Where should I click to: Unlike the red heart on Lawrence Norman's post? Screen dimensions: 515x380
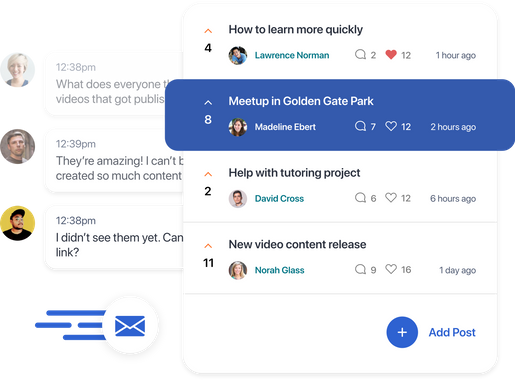tap(391, 54)
